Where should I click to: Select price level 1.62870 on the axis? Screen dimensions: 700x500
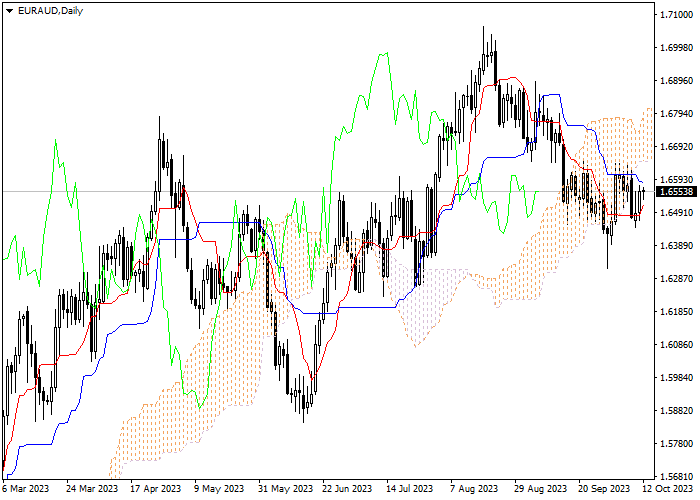coord(677,279)
